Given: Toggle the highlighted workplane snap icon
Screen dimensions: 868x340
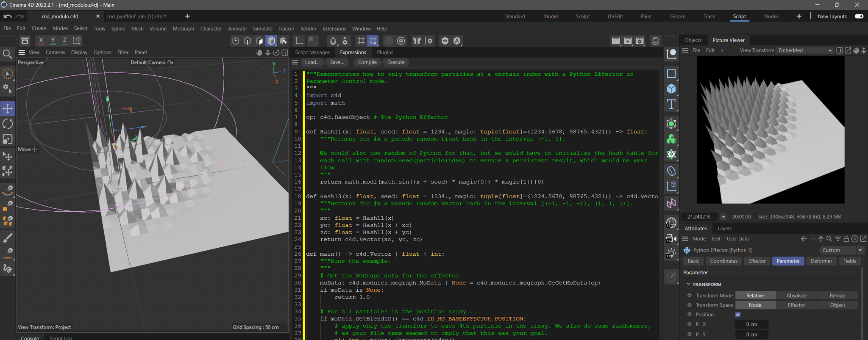Looking at the screenshot, I should 373,41.
